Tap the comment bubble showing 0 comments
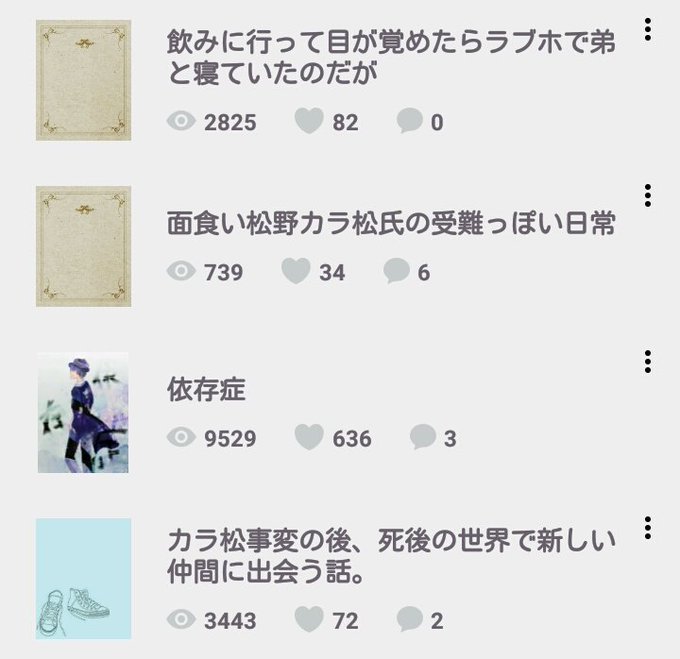Screen dimensions: 680x659 (409, 121)
